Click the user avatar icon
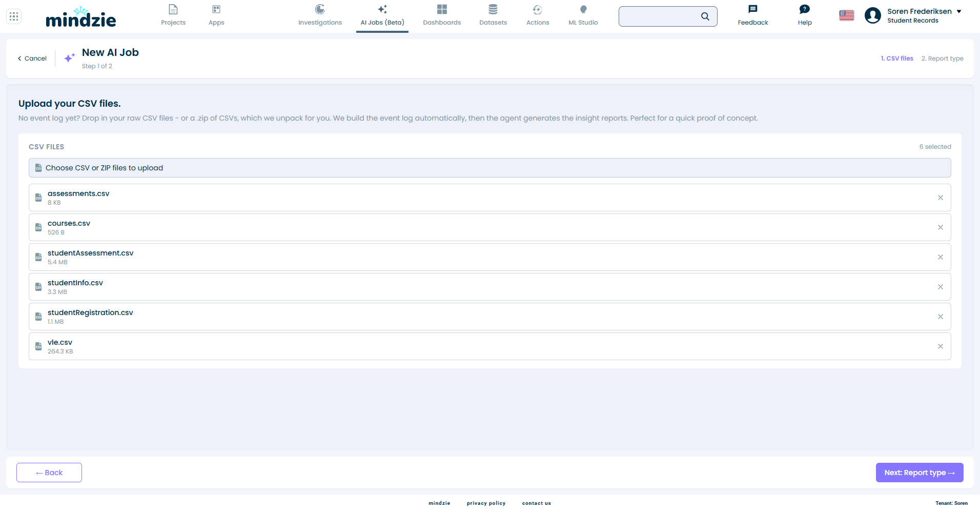Viewport: 980px width, 511px height. click(873, 15)
